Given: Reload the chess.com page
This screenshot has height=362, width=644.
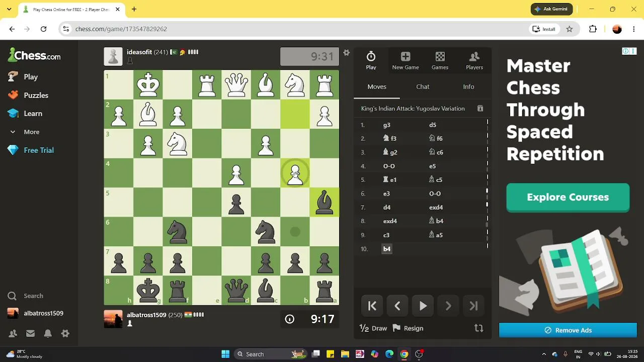Looking at the screenshot, I should coord(43,29).
